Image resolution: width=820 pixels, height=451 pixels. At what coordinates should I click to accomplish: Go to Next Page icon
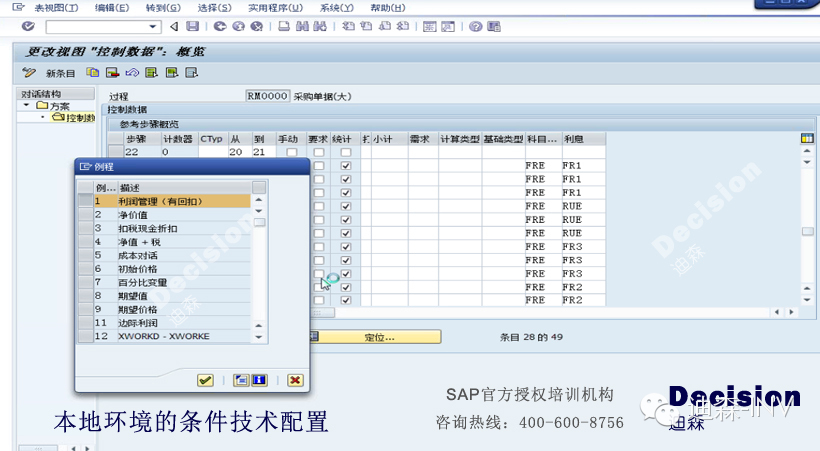[385, 26]
